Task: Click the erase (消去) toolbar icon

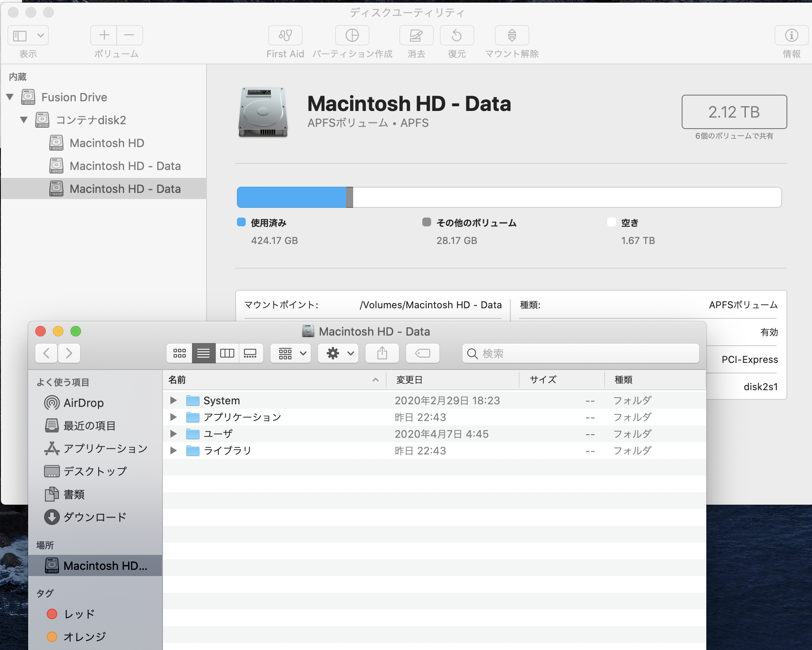Action: (x=416, y=35)
